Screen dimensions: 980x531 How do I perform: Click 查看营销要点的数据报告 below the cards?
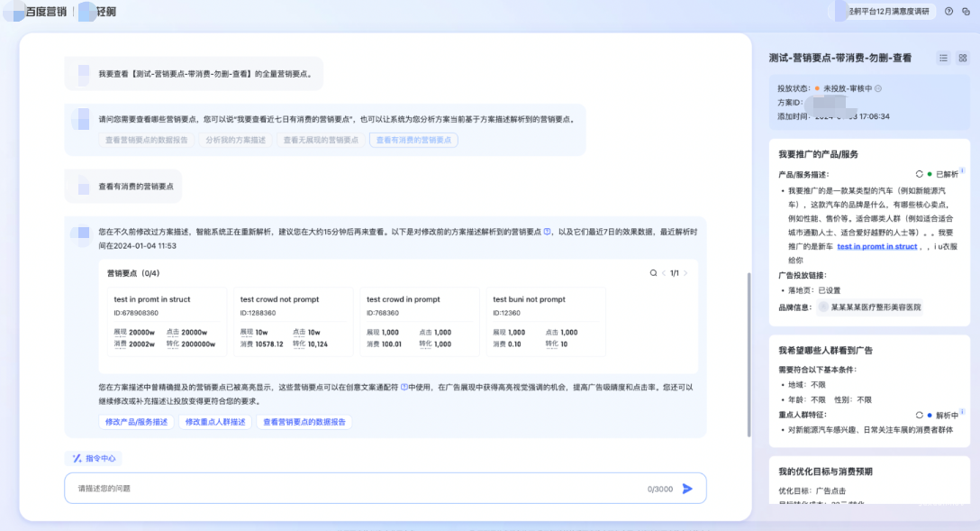304,422
